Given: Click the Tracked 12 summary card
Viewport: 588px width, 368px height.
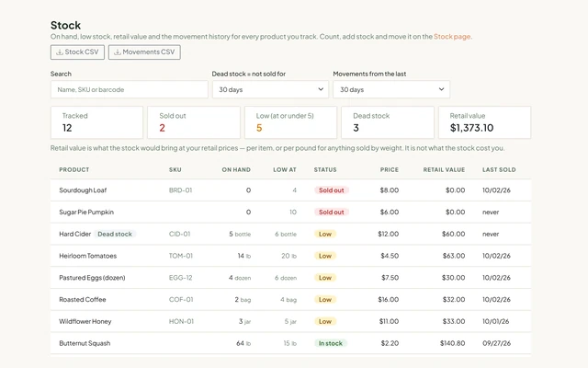Looking at the screenshot, I should pos(96,122).
